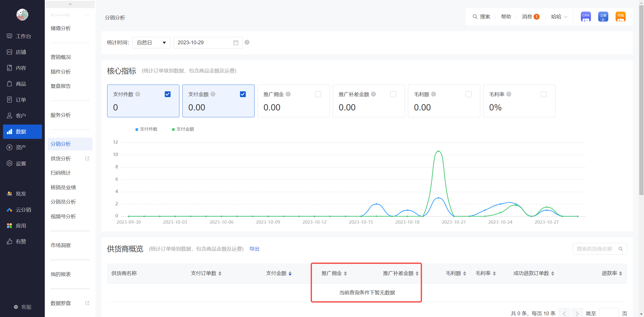Viewport: 644px width, 317px height.
Task: Sort by 毛利率 column arrows
Action: coord(494,273)
